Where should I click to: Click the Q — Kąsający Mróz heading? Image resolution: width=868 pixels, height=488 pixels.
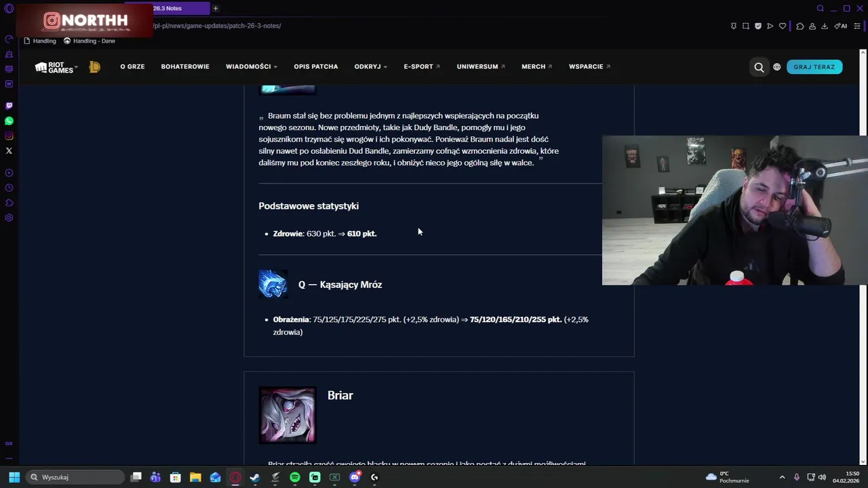click(340, 285)
